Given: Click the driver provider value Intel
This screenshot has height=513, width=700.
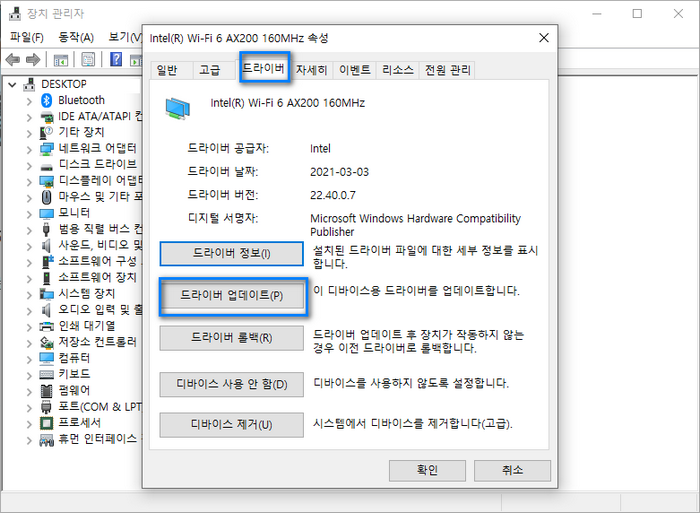Looking at the screenshot, I should pos(320,149).
